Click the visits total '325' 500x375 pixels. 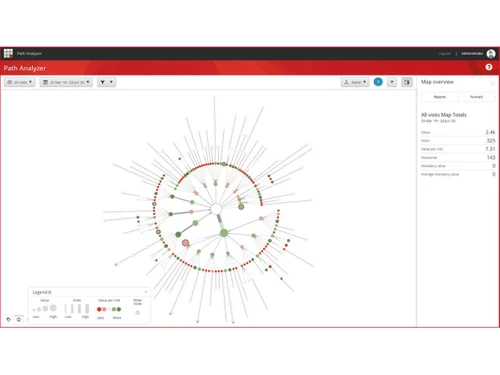click(491, 141)
